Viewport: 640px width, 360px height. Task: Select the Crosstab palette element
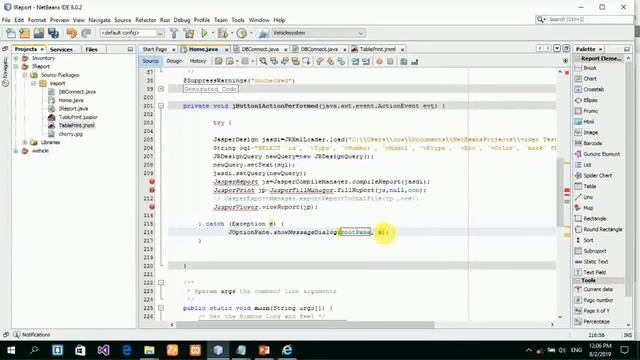[x=593, y=89]
